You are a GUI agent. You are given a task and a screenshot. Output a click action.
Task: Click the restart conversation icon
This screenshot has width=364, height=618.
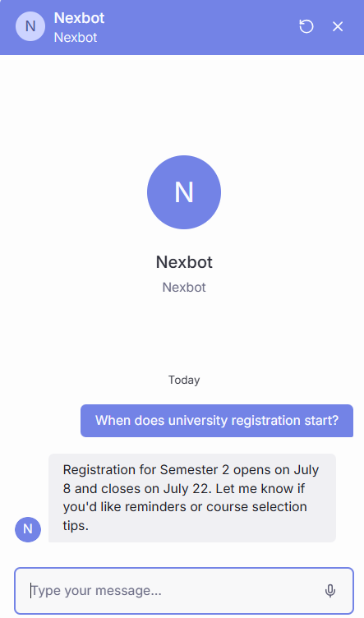306,27
